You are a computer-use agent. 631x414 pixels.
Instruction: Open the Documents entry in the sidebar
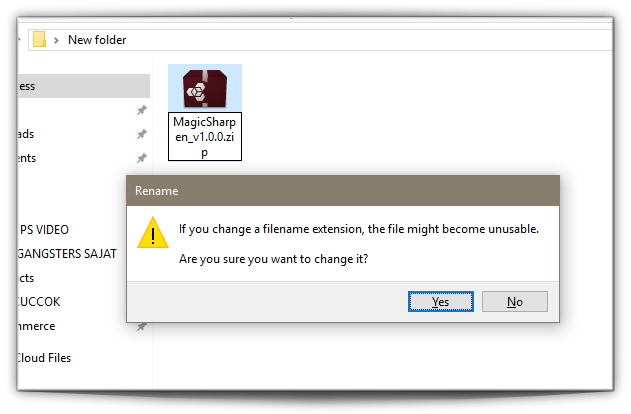(x=27, y=158)
